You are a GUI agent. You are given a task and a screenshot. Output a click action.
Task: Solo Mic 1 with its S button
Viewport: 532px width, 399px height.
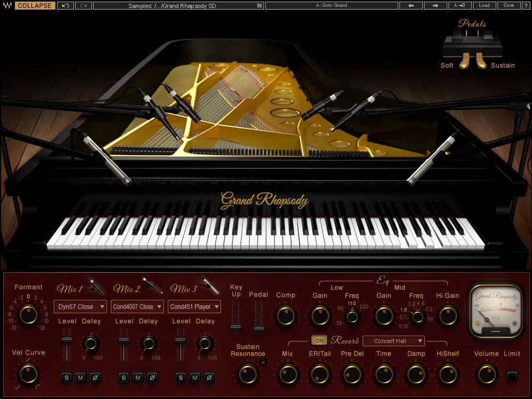(66, 378)
